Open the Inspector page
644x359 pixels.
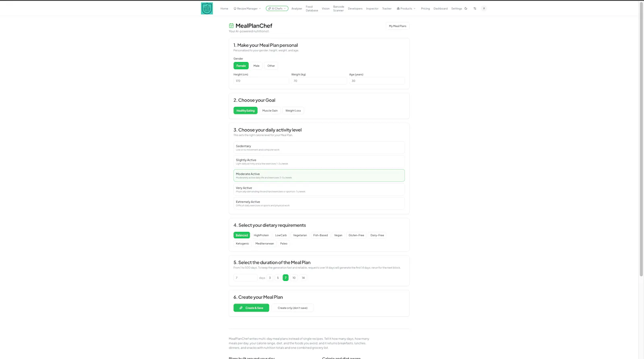[372, 8]
